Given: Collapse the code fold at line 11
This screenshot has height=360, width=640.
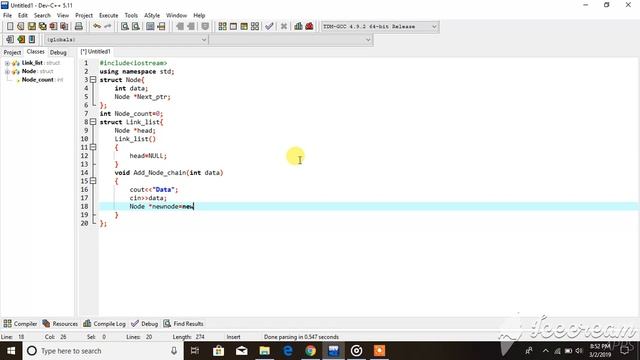Looking at the screenshot, I should [93, 147].
